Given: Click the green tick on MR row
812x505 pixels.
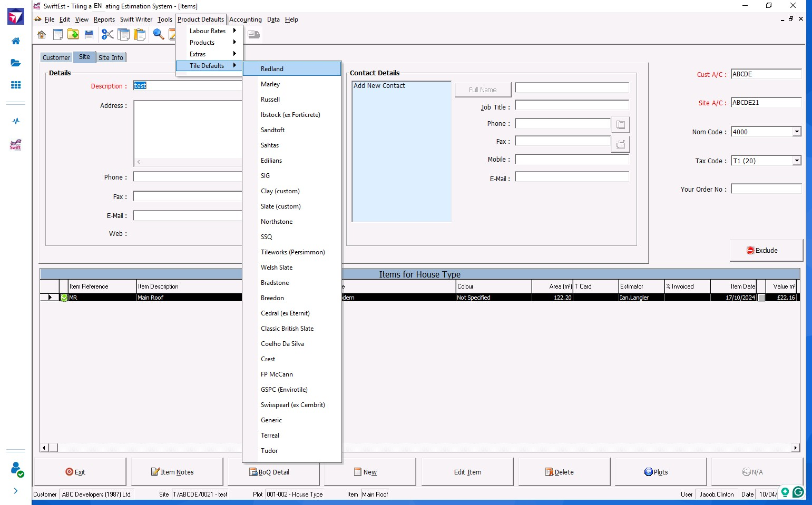Looking at the screenshot, I should (64, 298).
